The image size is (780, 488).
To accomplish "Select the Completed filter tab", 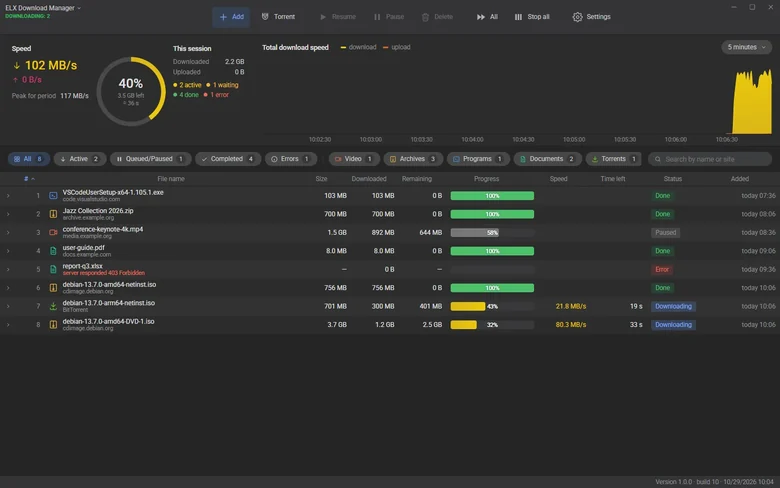I will (228, 159).
